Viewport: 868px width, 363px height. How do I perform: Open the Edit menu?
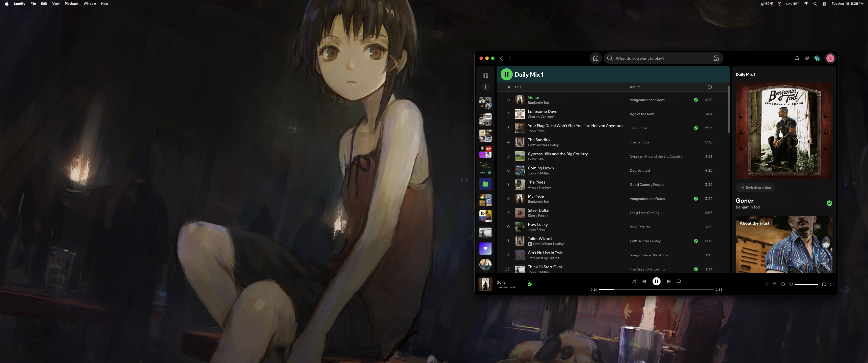pos(44,4)
